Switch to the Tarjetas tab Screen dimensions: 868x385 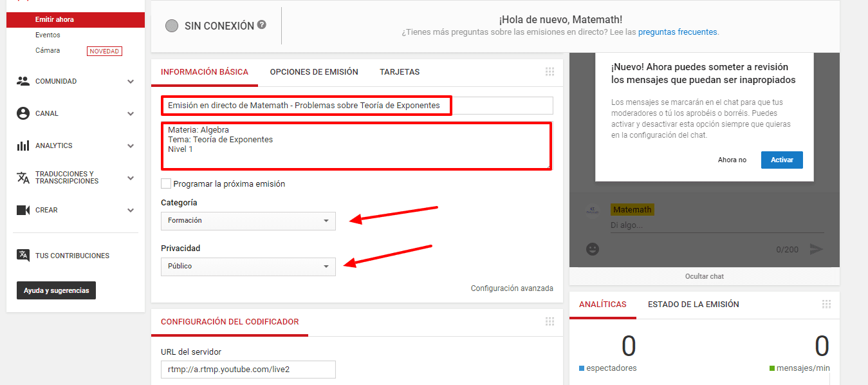click(400, 72)
